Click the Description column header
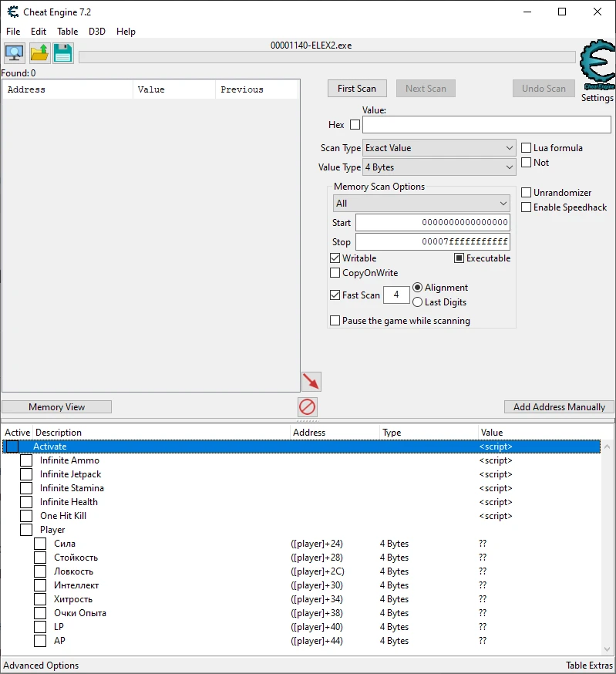 162,433
